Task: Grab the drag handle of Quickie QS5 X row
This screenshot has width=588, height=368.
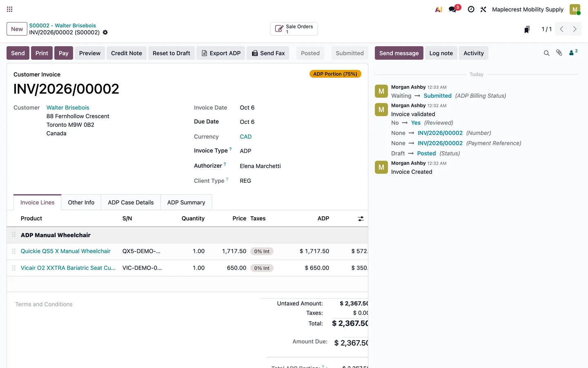Action: [13, 251]
